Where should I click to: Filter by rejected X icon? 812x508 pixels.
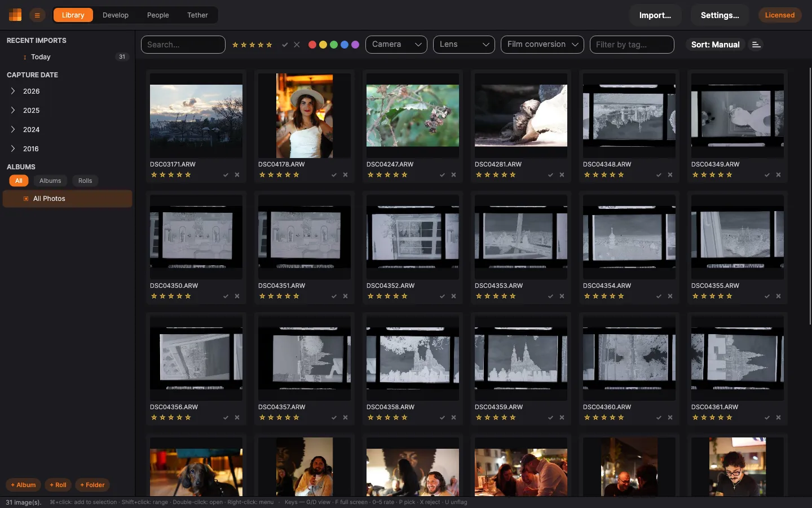tap(297, 45)
